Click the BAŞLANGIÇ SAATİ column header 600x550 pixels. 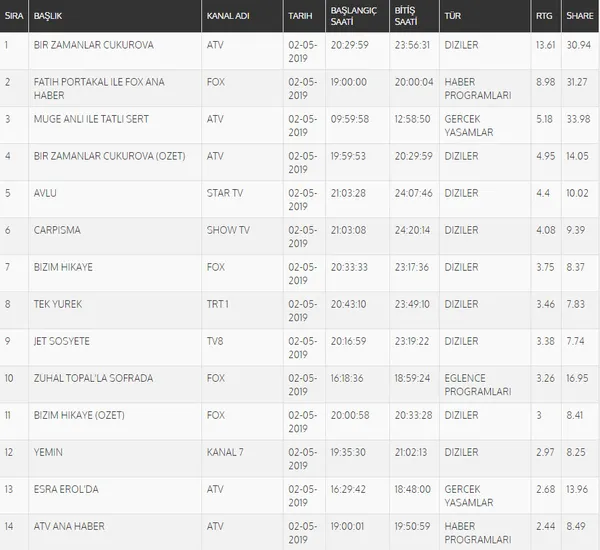357,16
